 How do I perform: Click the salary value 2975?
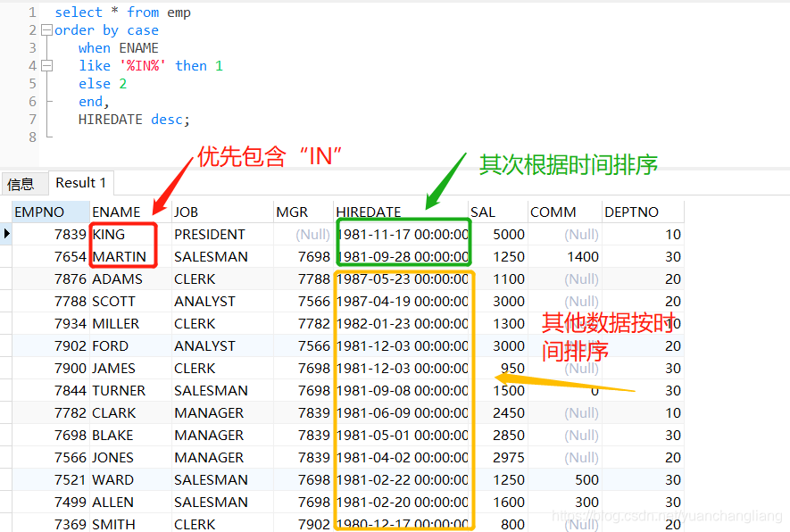[x=498, y=457]
